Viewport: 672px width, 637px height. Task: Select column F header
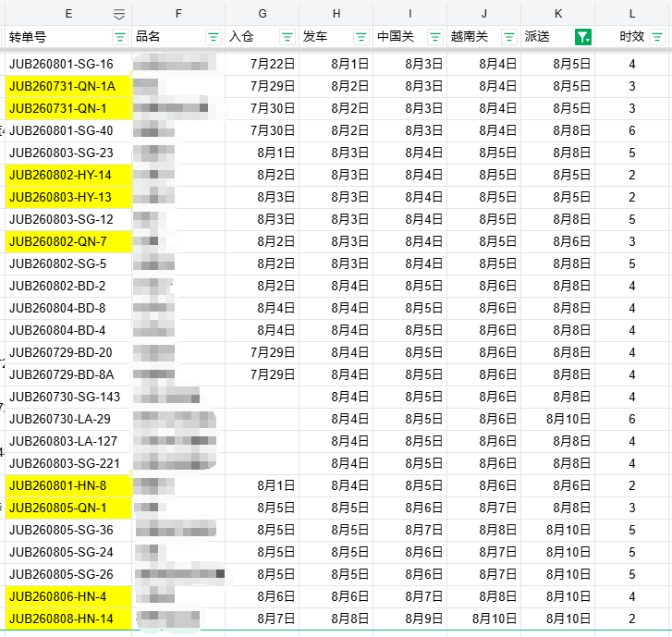178,14
